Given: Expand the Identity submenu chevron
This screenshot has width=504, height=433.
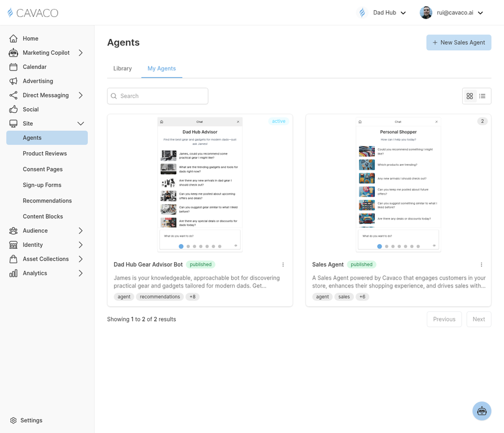Looking at the screenshot, I should click(81, 245).
